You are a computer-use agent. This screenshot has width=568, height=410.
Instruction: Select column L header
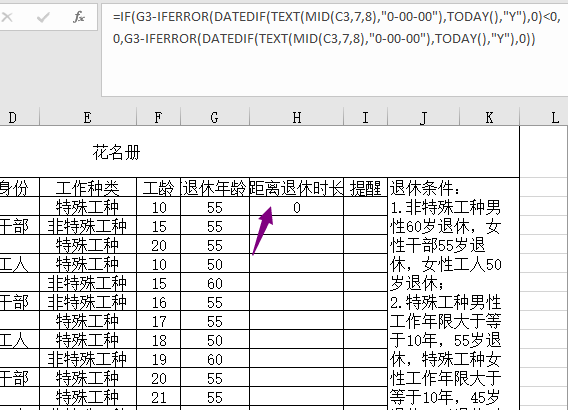544,118
